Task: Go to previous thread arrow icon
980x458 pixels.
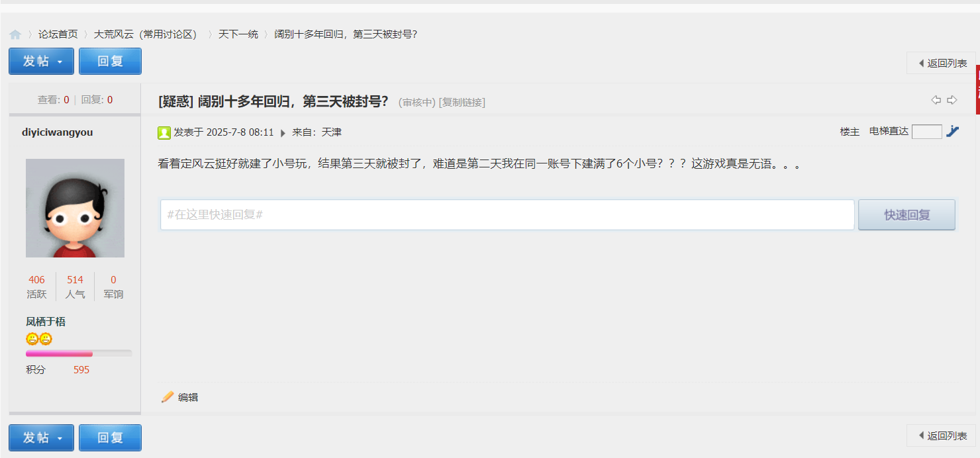Action: 936,100
